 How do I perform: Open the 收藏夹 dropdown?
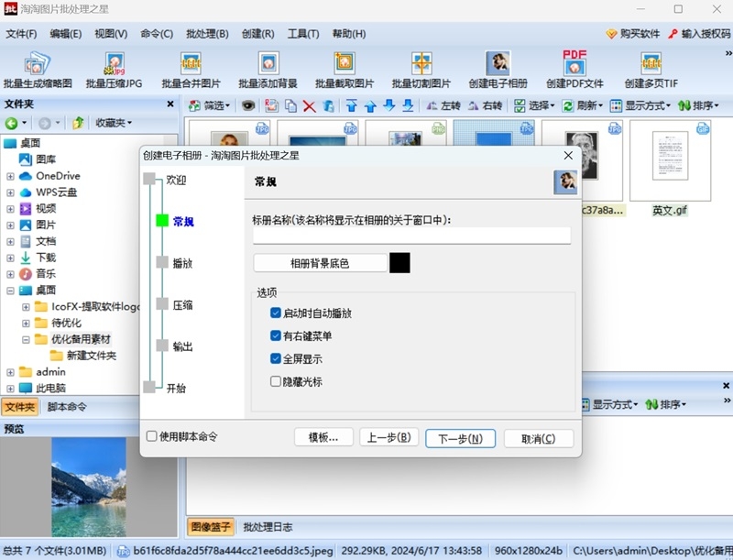pos(114,123)
